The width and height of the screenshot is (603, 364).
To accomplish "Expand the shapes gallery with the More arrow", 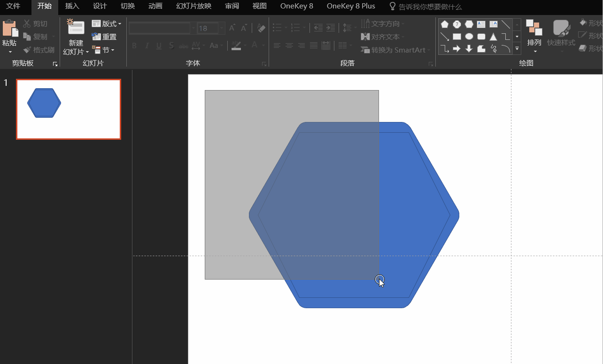I will (517, 48).
